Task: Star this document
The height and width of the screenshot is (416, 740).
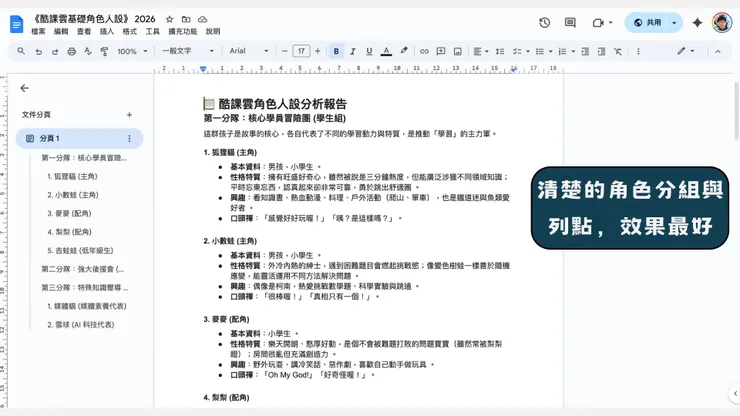Action: coord(169,19)
